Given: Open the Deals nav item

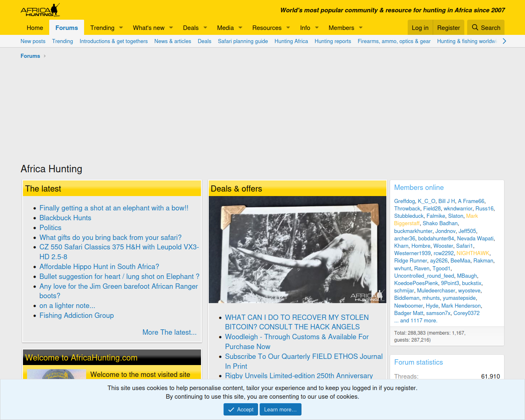Looking at the screenshot, I should pos(191,27).
